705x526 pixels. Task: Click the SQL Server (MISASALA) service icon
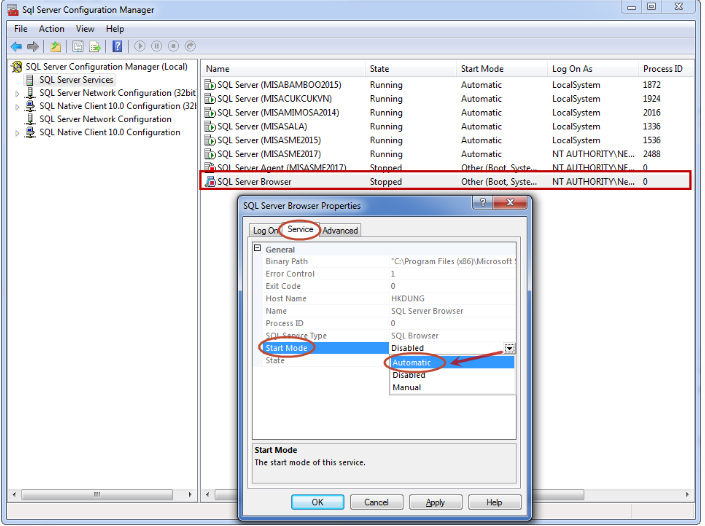[x=210, y=127]
